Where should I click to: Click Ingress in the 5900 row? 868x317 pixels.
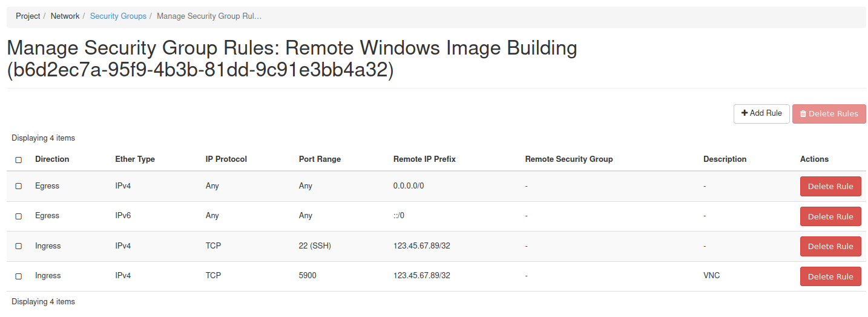click(x=48, y=275)
